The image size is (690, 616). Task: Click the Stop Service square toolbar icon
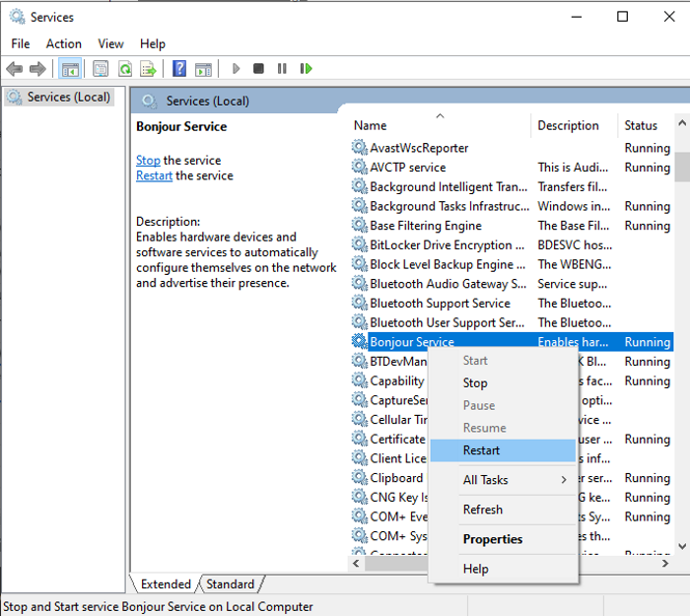click(x=258, y=69)
